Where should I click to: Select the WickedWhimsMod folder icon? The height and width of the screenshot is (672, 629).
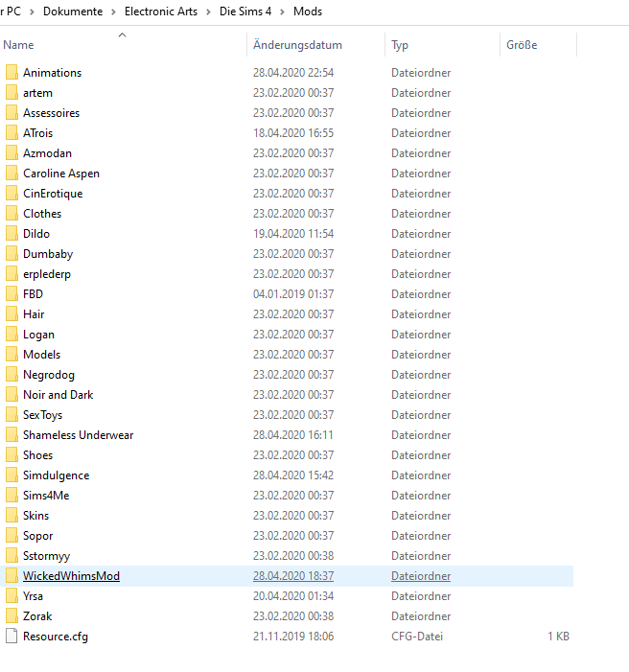tap(12, 576)
